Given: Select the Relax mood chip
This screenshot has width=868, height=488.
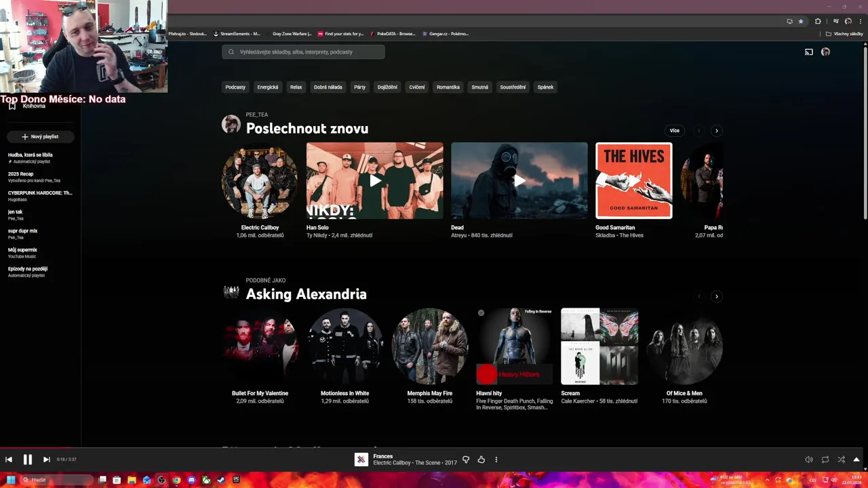Looking at the screenshot, I should point(296,87).
